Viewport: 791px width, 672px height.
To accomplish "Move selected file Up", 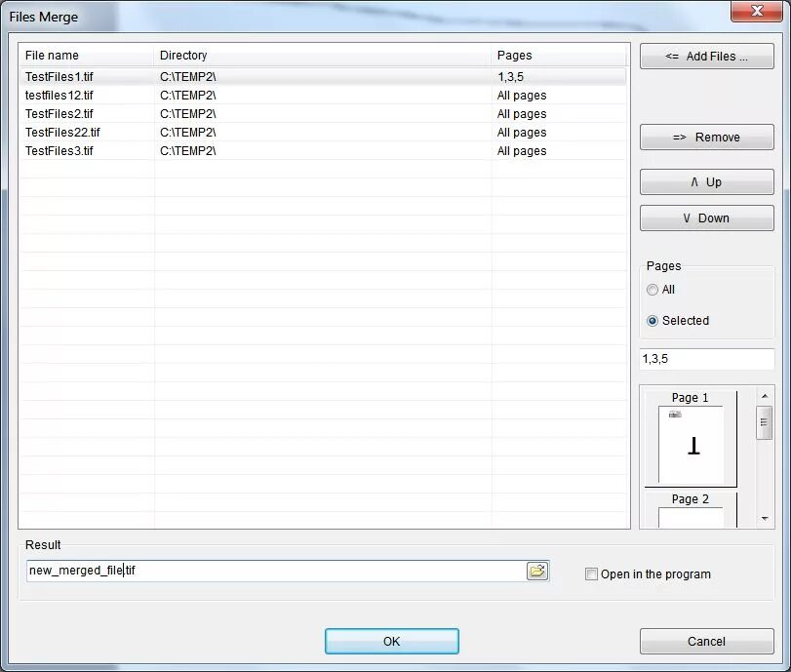I will 707,181.
